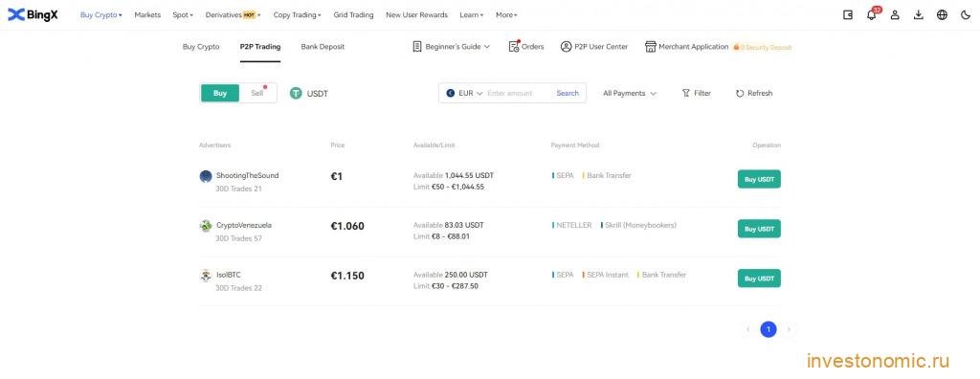Click Buy USDT for ShootingTheSound
The width and height of the screenshot is (980, 379).
(x=759, y=179)
